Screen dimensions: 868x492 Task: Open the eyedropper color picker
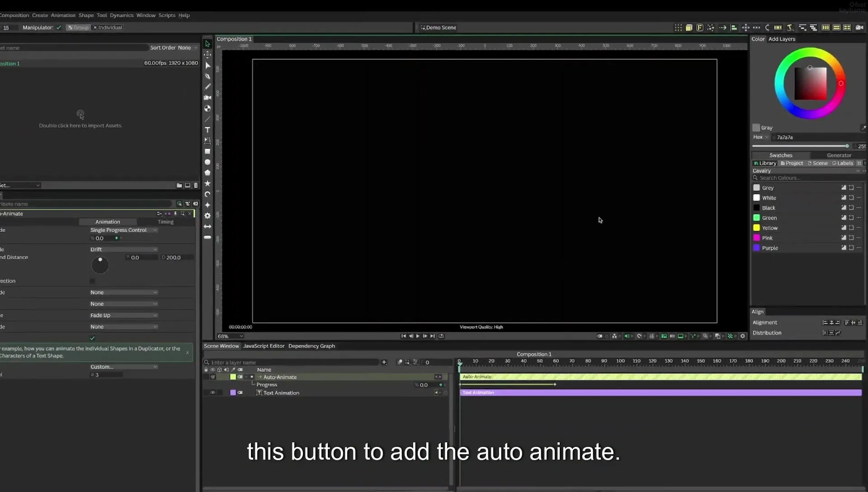coord(863,128)
